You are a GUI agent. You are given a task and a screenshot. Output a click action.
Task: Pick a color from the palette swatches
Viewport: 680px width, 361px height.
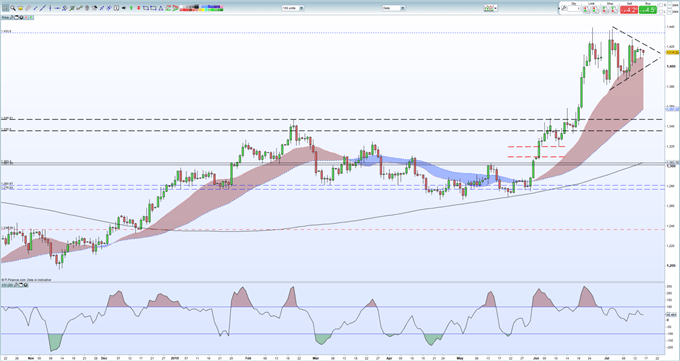pyautogui.click(x=201, y=8)
